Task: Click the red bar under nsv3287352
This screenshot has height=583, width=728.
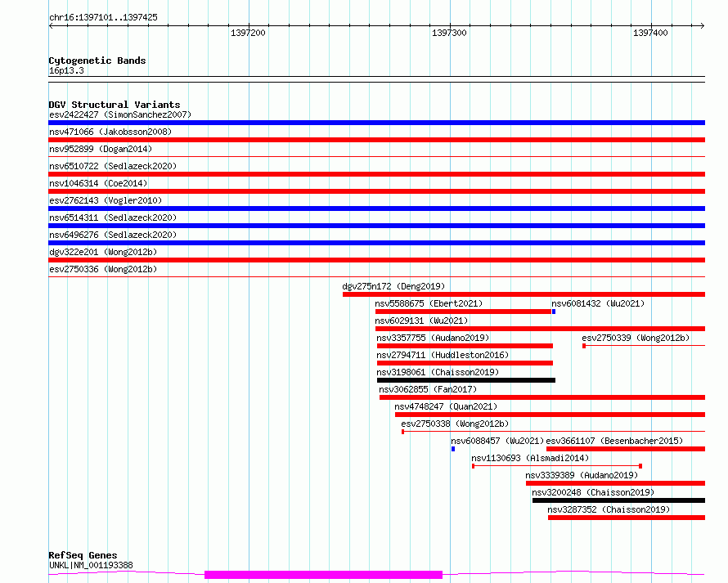Action: coord(627,518)
